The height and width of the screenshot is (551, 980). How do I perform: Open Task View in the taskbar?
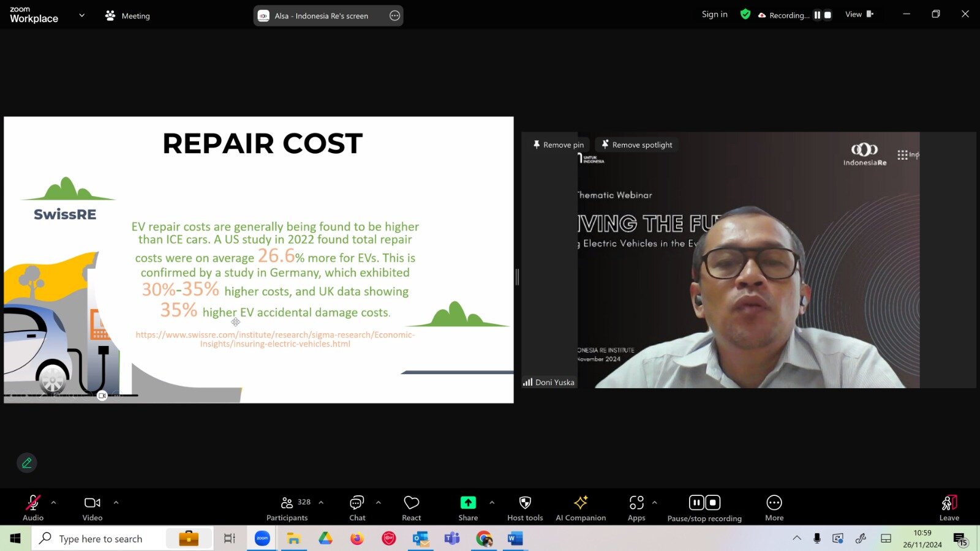tap(230, 539)
